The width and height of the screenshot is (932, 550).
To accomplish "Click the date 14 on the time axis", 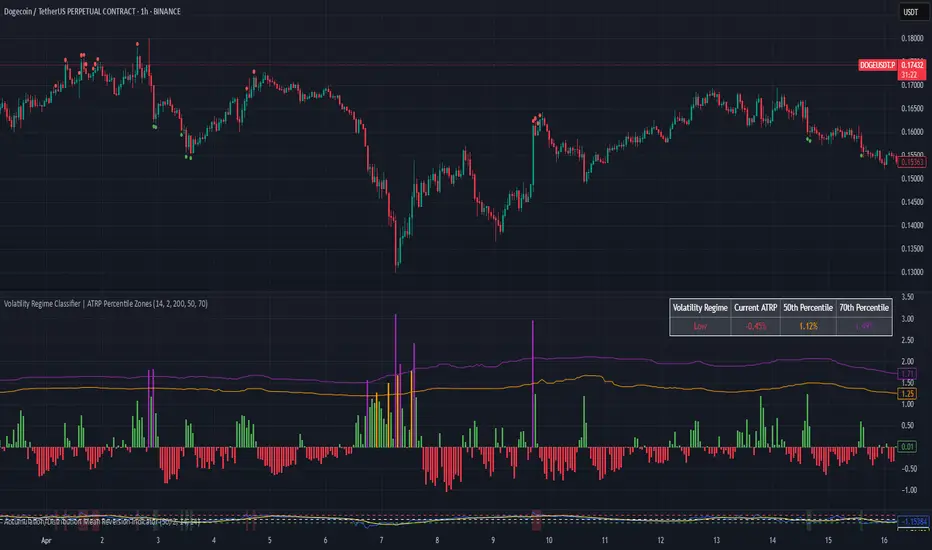I will (772, 540).
